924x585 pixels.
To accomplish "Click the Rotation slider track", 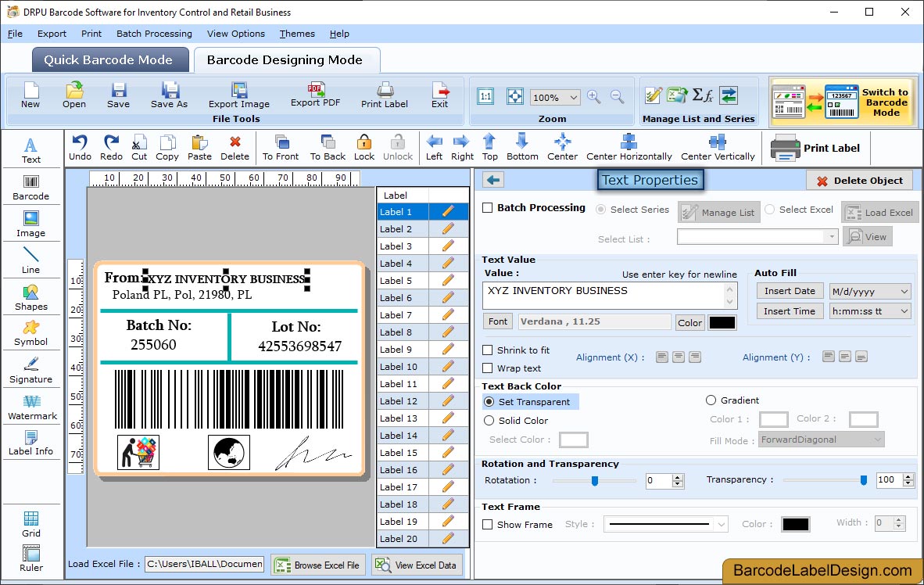I will [x=594, y=481].
